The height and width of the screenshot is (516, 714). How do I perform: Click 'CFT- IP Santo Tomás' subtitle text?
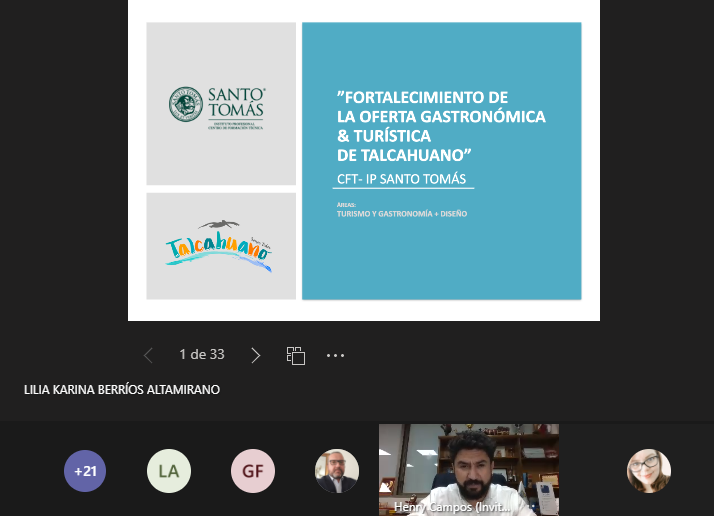(x=400, y=179)
